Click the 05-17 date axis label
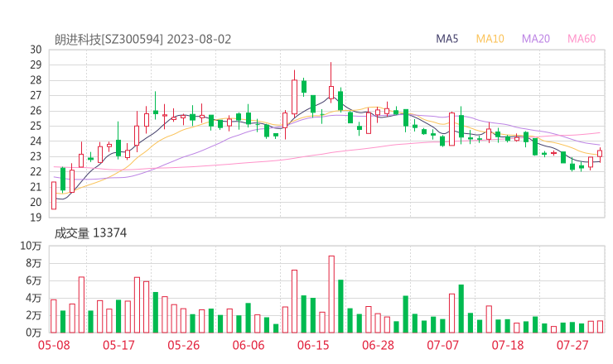This screenshot has height=364, width=613. [118, 345]
